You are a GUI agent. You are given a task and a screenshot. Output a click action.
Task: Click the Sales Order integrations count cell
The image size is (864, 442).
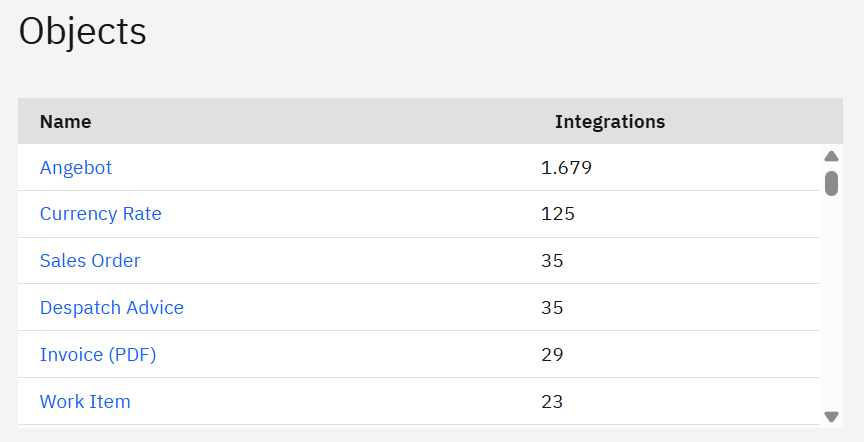(x=552, y=261)
